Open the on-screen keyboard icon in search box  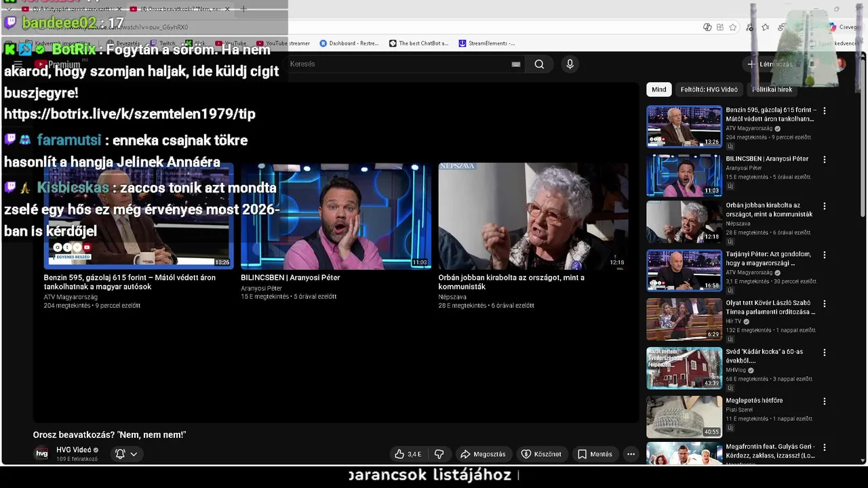point(516,64)
